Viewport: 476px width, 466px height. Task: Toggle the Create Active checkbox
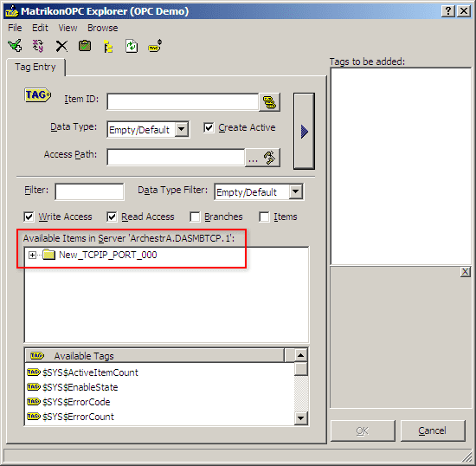209,127
